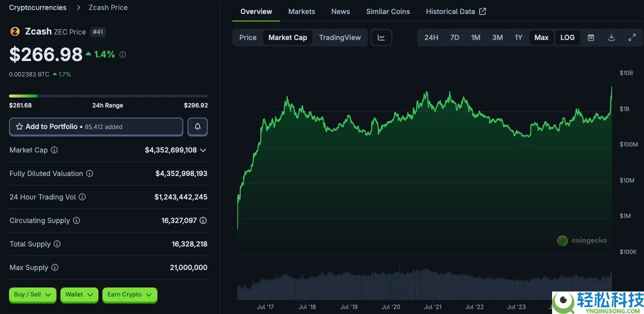This screenshot has height=314, width=644.
Task: Switch chart to TradingView mode
Action: 340,37
